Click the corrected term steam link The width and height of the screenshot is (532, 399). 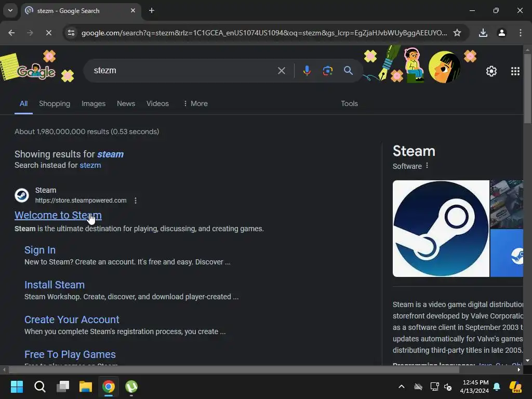[110, 154]
